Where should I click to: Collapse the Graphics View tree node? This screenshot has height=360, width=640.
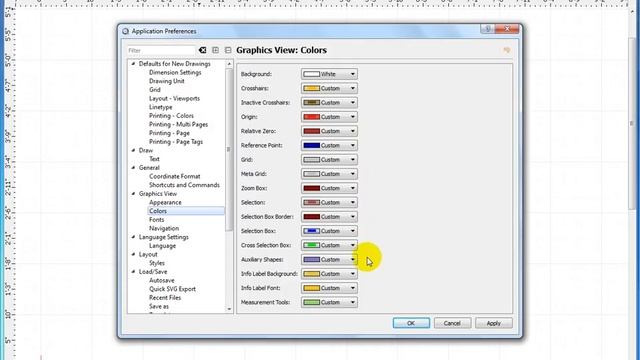click(x=133, y=193)
